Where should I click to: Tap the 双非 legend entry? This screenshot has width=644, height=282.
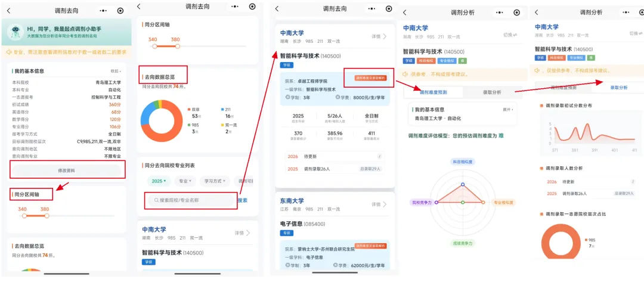pyautogui.click(x=194, y=113)
